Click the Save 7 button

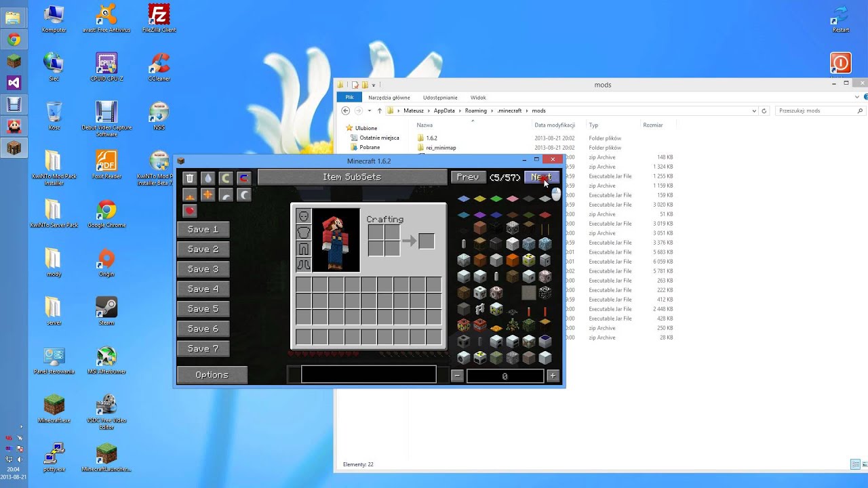(x=203, y=348)
